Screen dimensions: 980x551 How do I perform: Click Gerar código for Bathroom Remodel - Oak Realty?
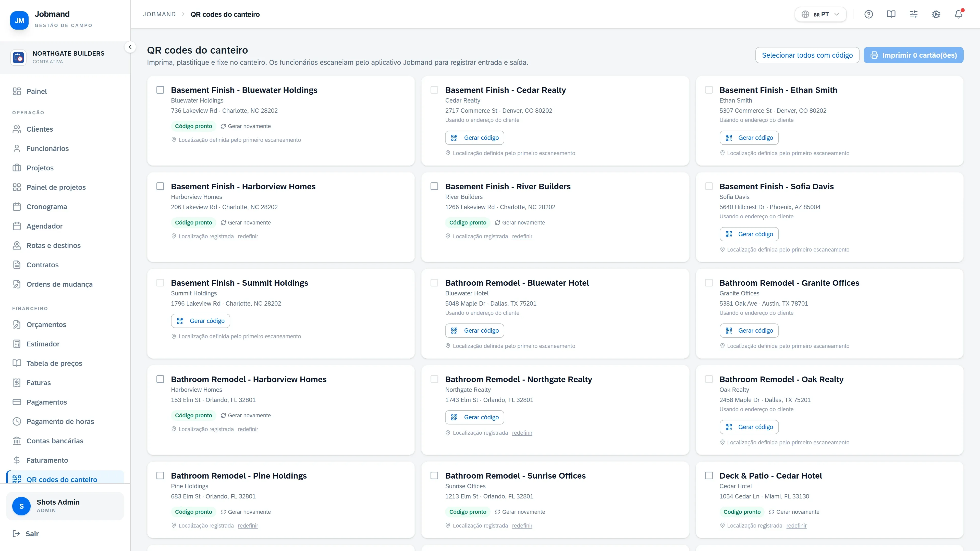click(749, 427)
